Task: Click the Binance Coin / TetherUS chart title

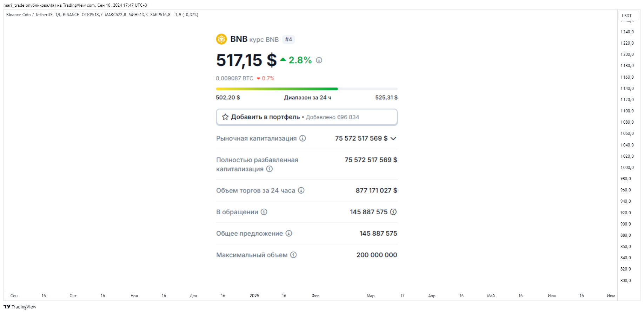Action: click(x=29, y=15)
